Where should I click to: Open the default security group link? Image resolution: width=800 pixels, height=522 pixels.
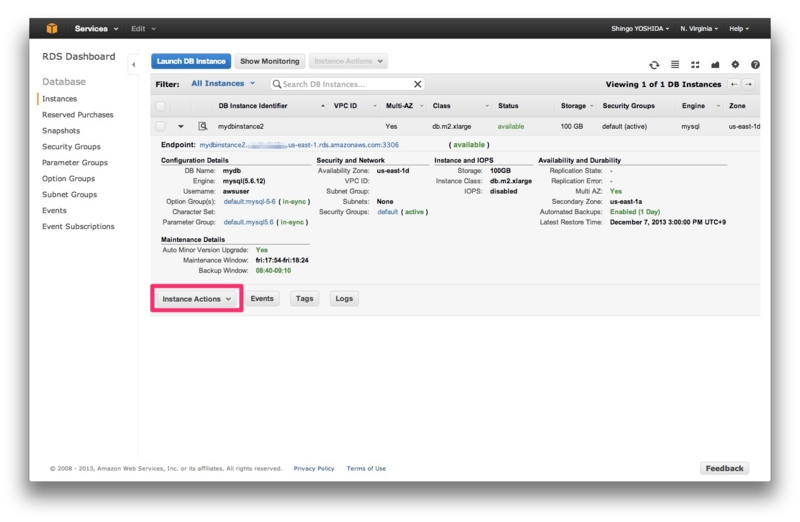[387, 212]
